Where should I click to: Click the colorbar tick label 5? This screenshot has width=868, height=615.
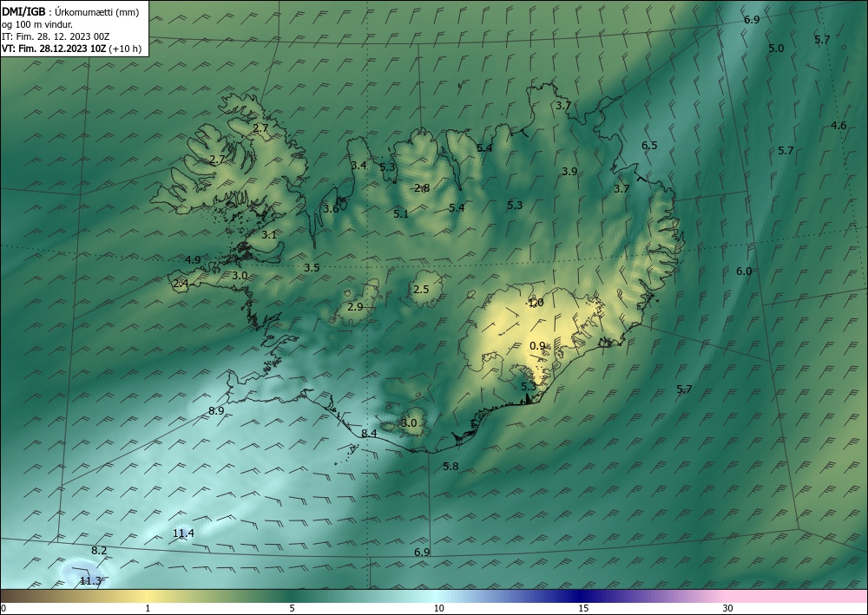[292, 609]
